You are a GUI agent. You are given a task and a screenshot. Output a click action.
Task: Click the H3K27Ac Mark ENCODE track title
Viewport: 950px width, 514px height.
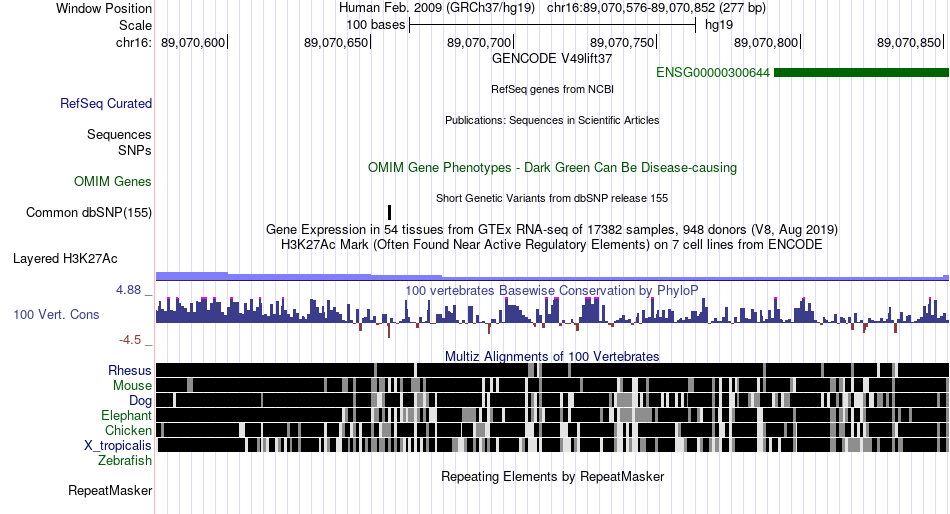pos(552,245)
